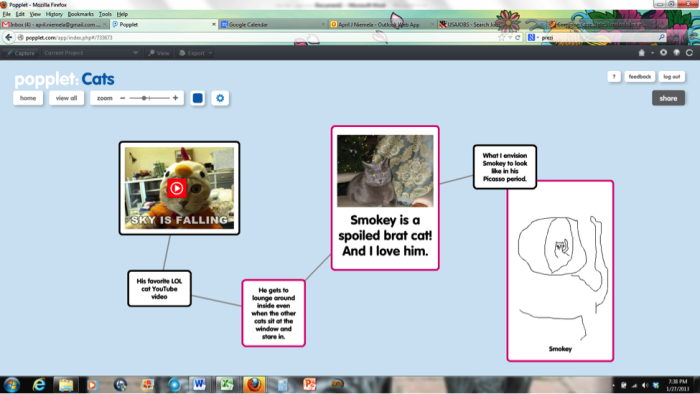Open the Tools menu
The image size is (700, 394).
(x=105, y=14)
